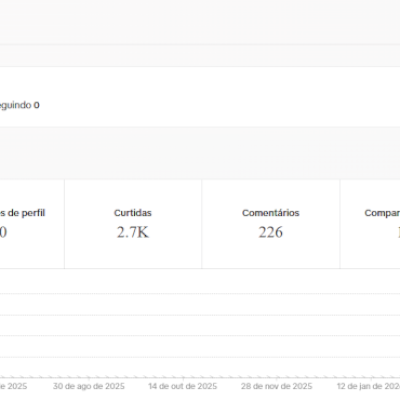The width and height of the screenshot is (400, 400).
Task: Select the 226 comments value
Action: pos(271,232)
